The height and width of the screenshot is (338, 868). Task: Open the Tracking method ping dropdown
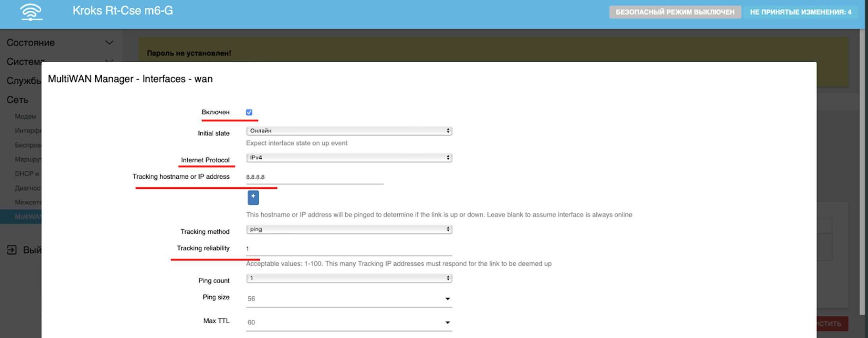pos(349,229)
